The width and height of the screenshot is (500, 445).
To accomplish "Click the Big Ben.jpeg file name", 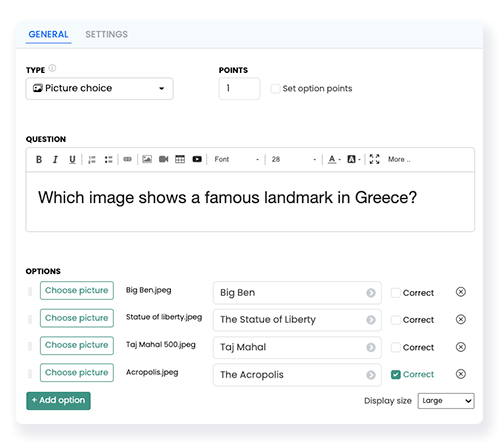I will (148, 290).
